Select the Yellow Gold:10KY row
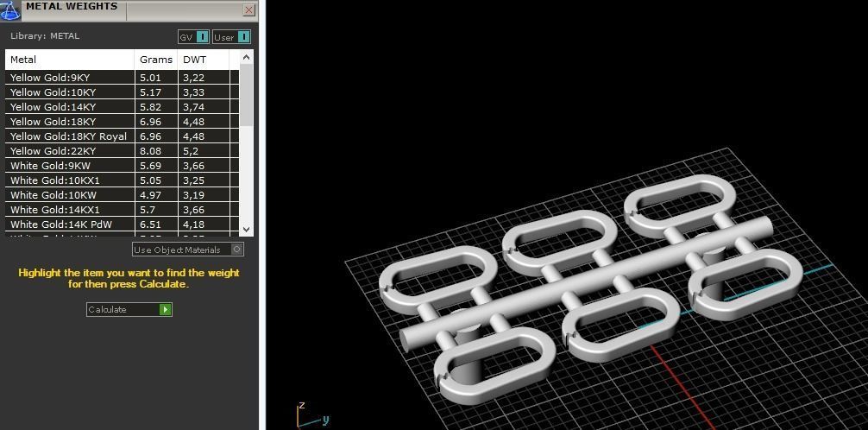Image resolution: width=868 pixels, height=430 pixels. (x=122, y=92)
